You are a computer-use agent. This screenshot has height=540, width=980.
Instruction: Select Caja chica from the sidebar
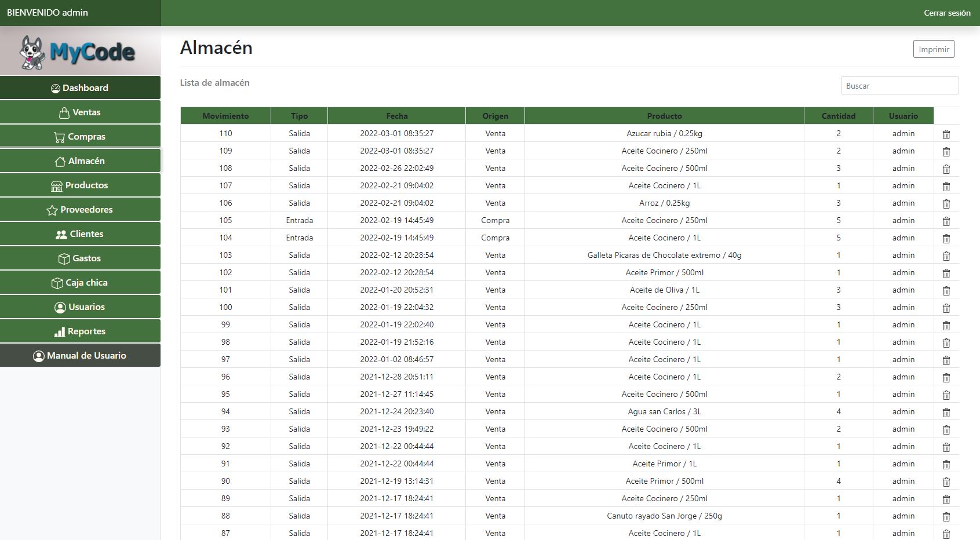click(x=80, y=283)
